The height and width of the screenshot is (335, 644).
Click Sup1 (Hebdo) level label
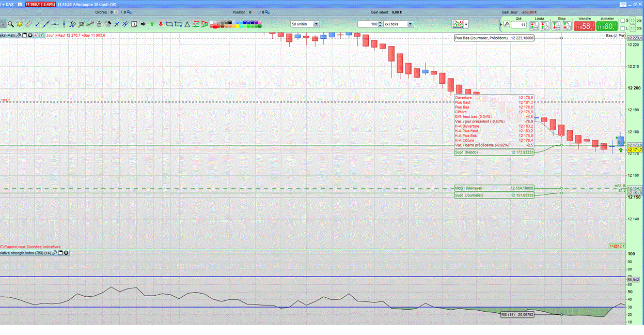click(494, 153)
